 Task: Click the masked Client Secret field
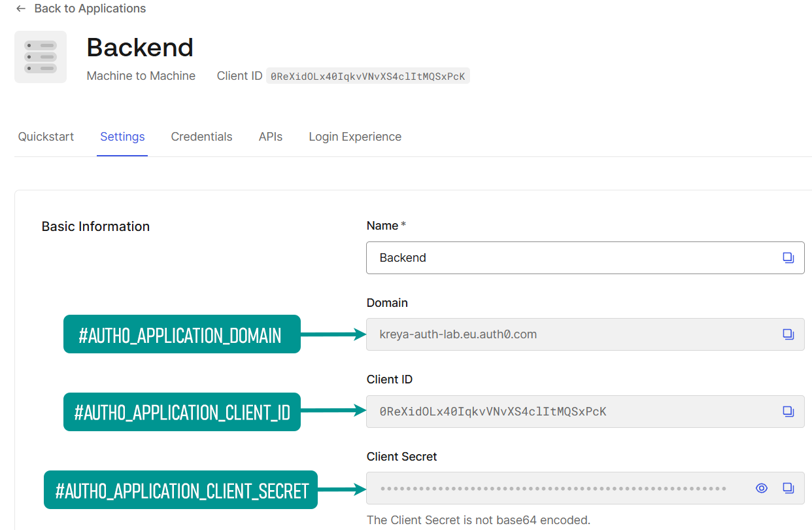553,488
